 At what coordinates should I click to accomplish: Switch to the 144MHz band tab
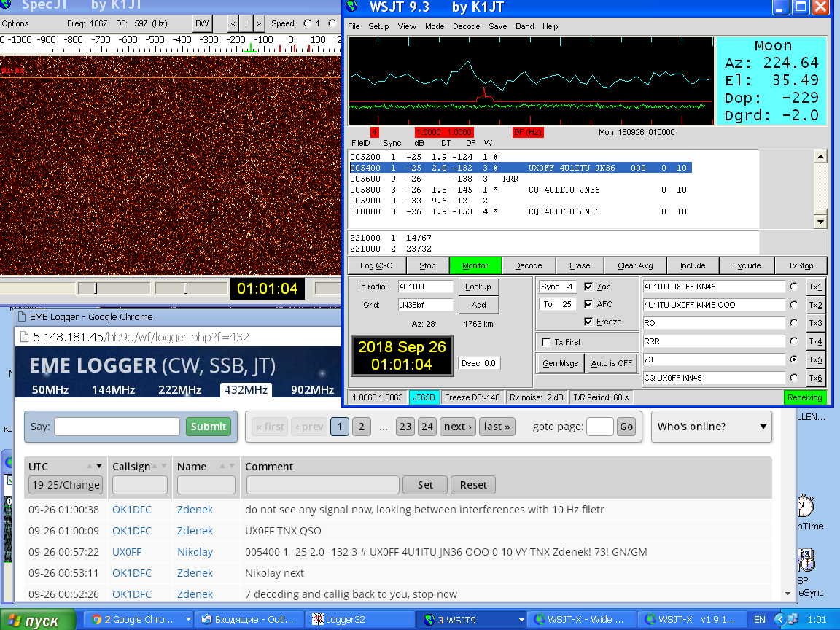tap(113, 389)
